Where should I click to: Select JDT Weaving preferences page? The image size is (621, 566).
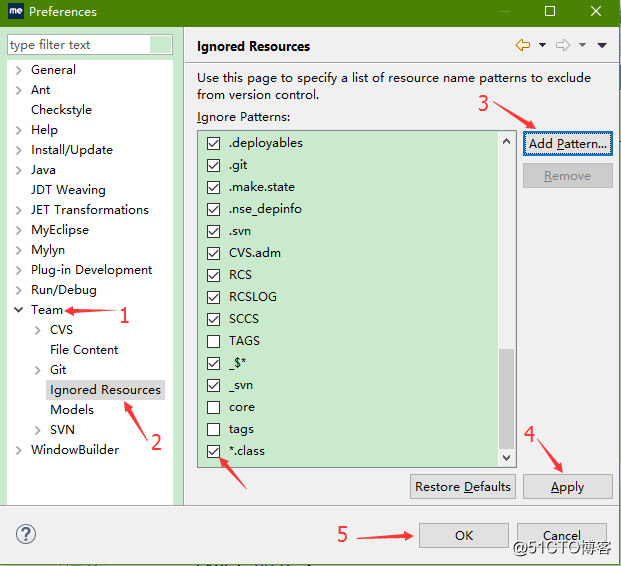tap(68, 190)
